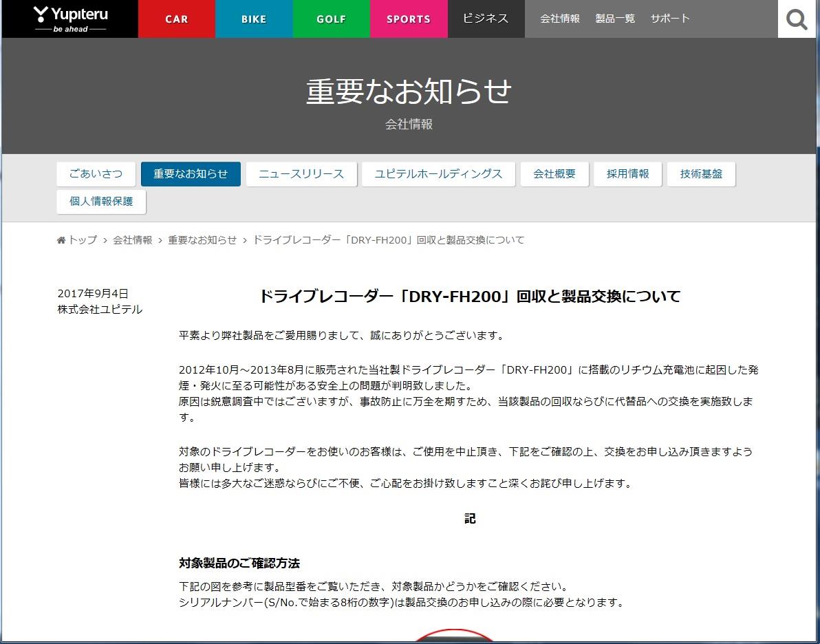
Task: Click トップ breadcrumb link
Action: (x=83, y=240)
